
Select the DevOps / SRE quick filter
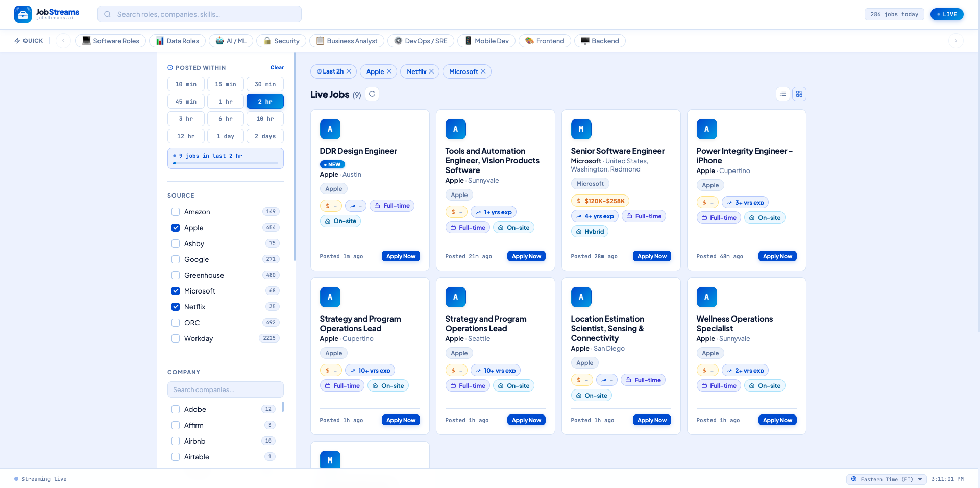(421, 41)
